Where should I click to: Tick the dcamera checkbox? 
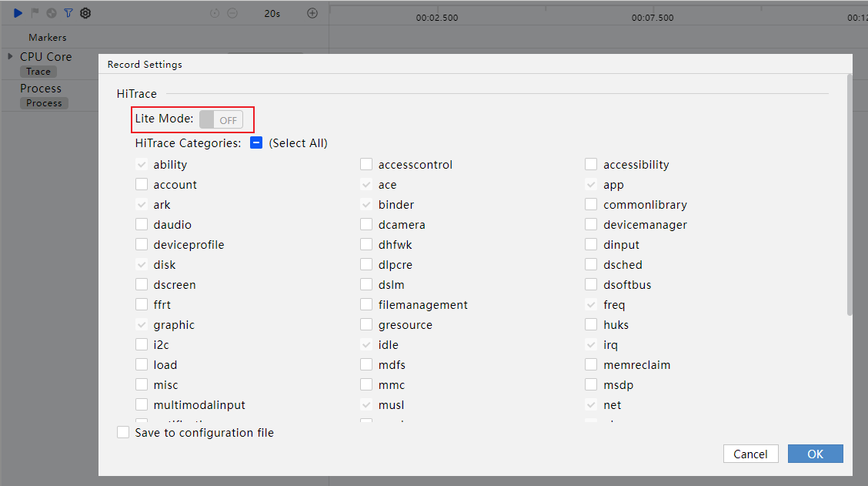pyautogui.click(x=366, y=224)
